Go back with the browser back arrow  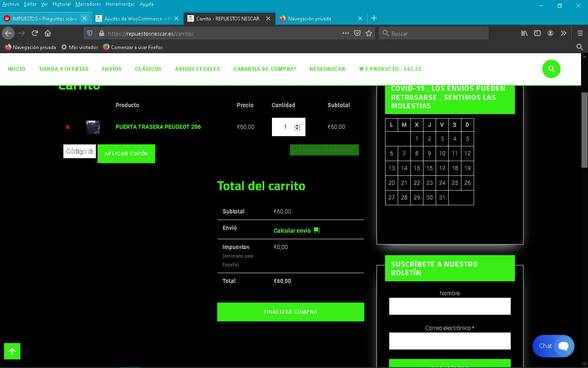[8, 33]
